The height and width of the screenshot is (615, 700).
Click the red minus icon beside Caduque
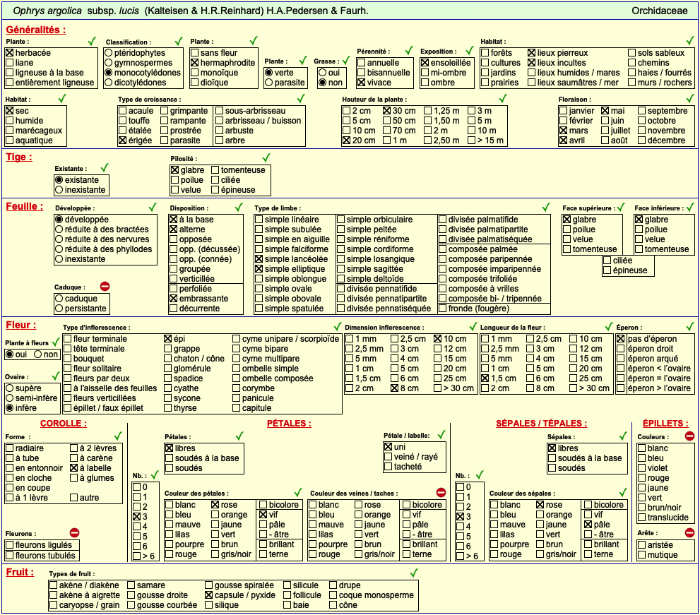[105, 287]
